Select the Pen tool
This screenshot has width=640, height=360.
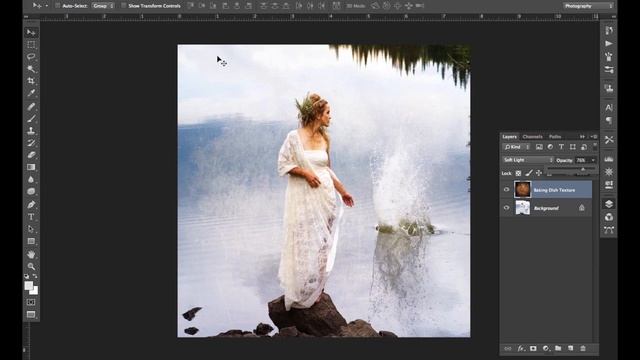click(x=31, y=204)
